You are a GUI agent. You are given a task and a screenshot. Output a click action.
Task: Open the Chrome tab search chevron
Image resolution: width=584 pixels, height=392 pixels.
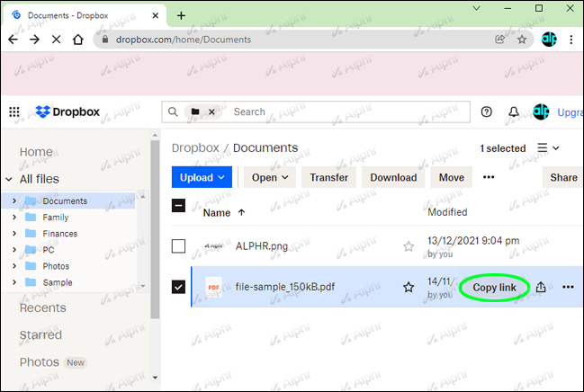click(476, 8)
